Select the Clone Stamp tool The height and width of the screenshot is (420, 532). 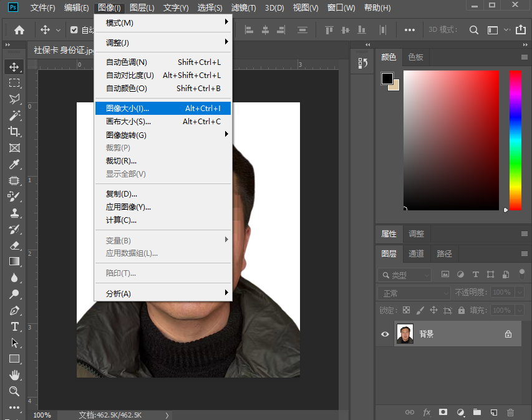click(x=14, y=213)
